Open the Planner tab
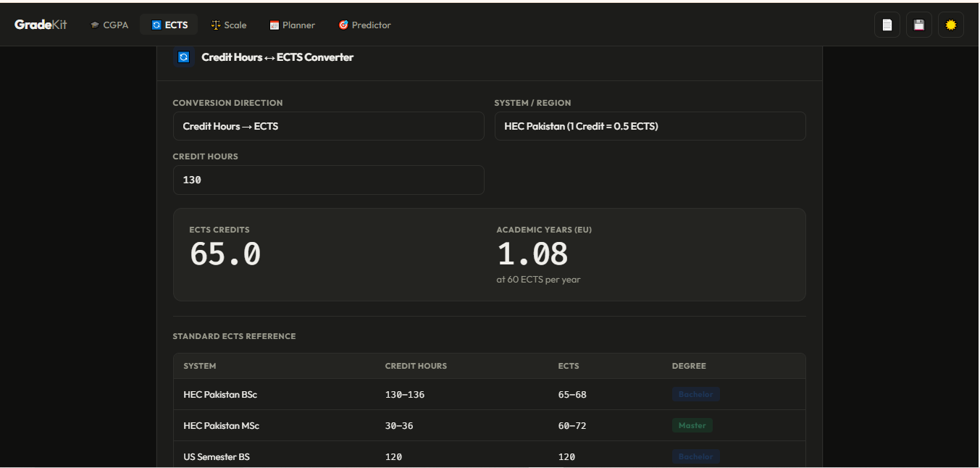Viewport: 980px width, 468px height. click(293, 25)
